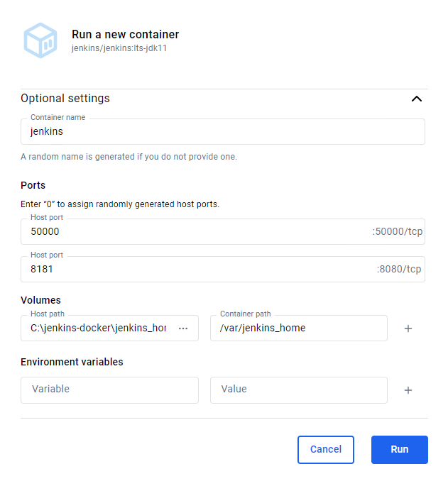Click the environment Variable field
This screenshot has height=486, width=448.
109,390
